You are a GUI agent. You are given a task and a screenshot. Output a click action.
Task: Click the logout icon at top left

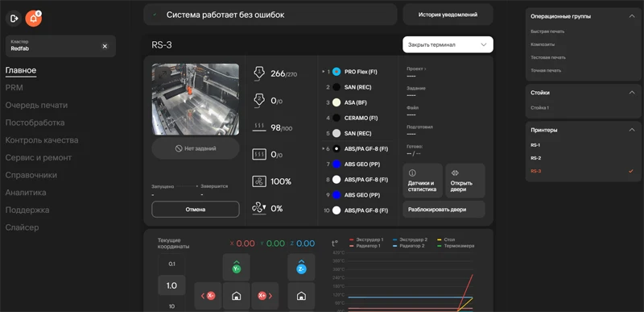[x=14, y=19]
